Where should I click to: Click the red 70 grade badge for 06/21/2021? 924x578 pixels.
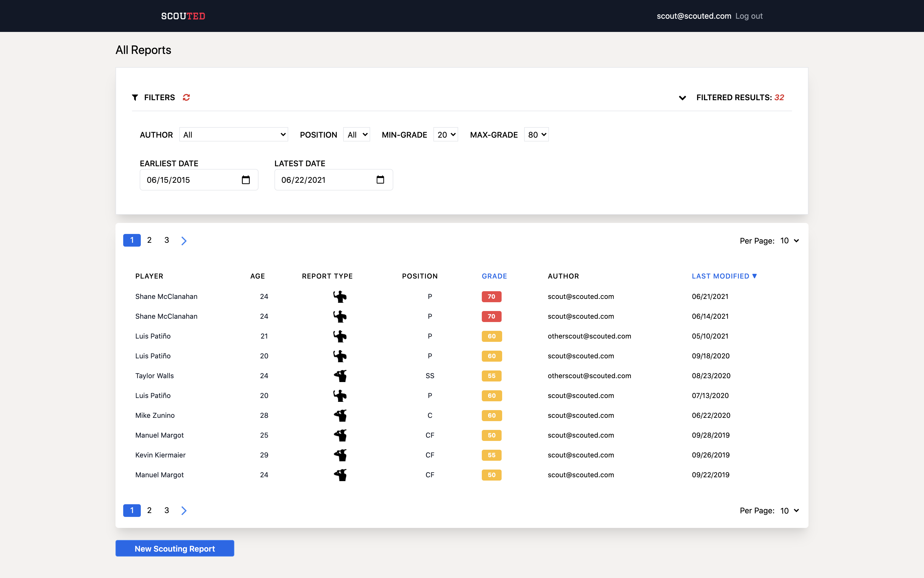click(x=491, y=297)
